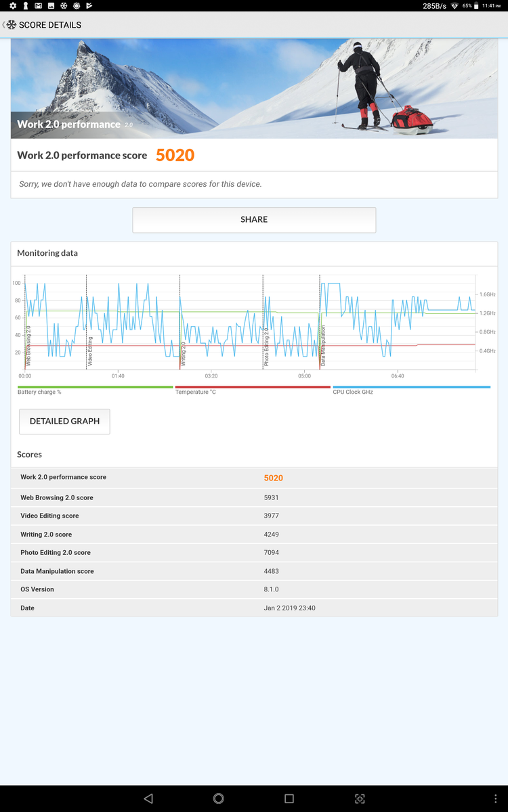Tap the Battery charge % legend bar
The height and width of the screenshot is (812, 508).
pyautogui.click(x=95, y=388)
